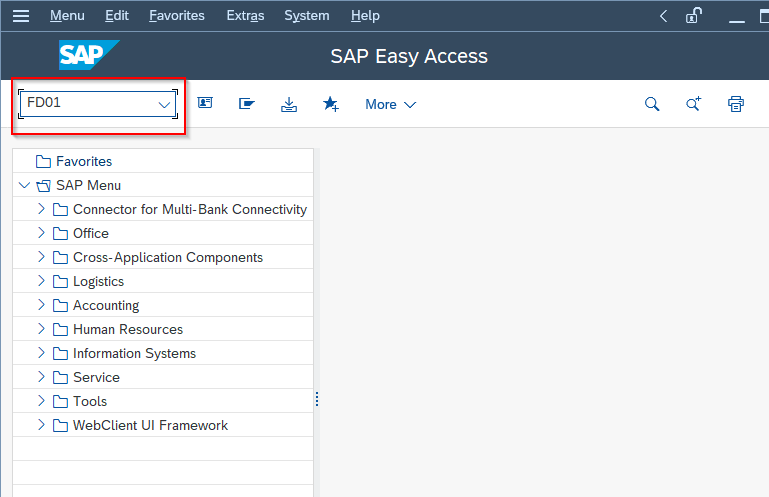Expand the Office node
769x497 pixels.
click(41, 233)
